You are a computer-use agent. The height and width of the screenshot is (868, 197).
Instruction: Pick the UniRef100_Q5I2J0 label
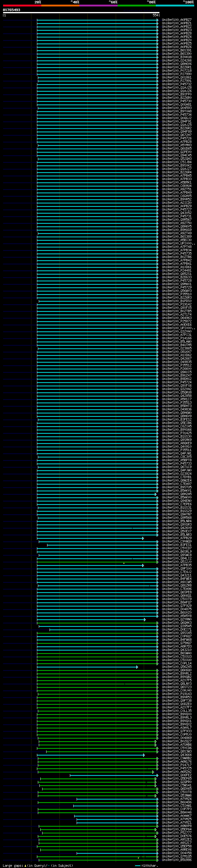(x=177, y=562)
